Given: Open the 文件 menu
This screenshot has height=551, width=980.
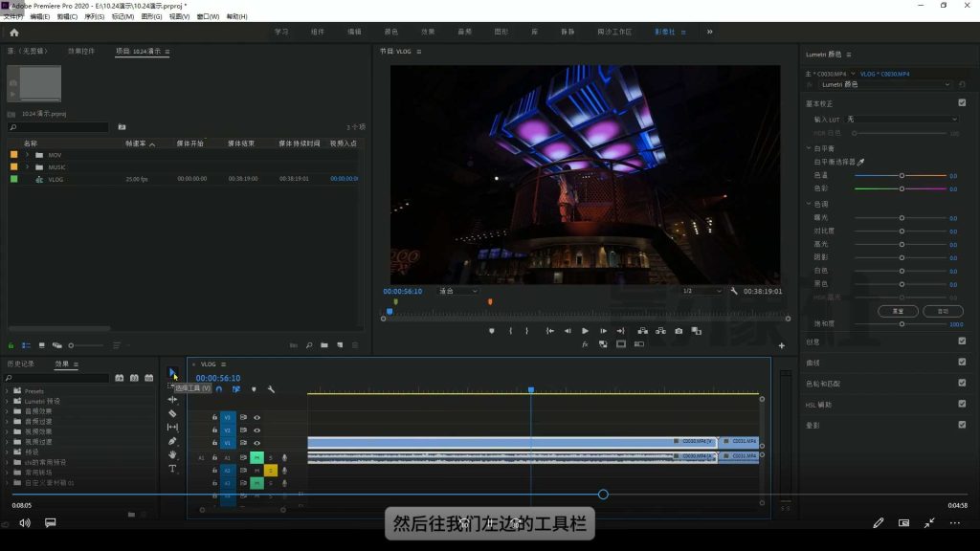Looking at the screenshot, I should (13, 17).
